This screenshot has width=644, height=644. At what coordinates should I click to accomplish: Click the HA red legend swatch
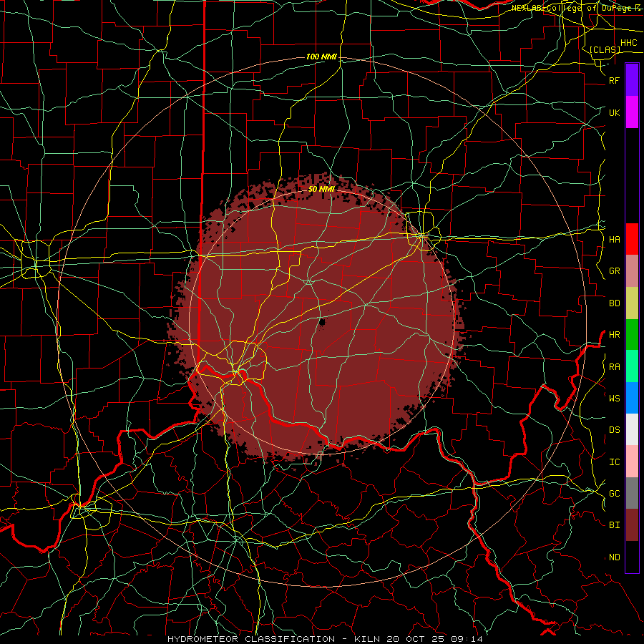tap(632, 239)
